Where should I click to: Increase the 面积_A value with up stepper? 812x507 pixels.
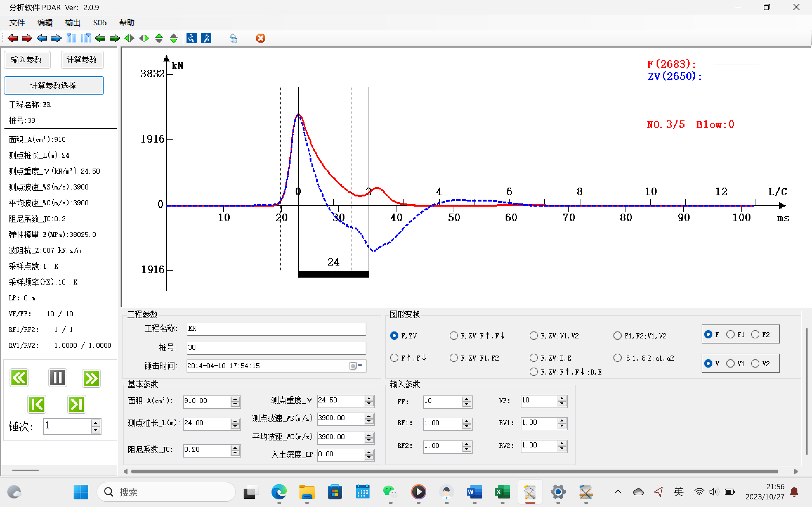(x=236, y=399)
